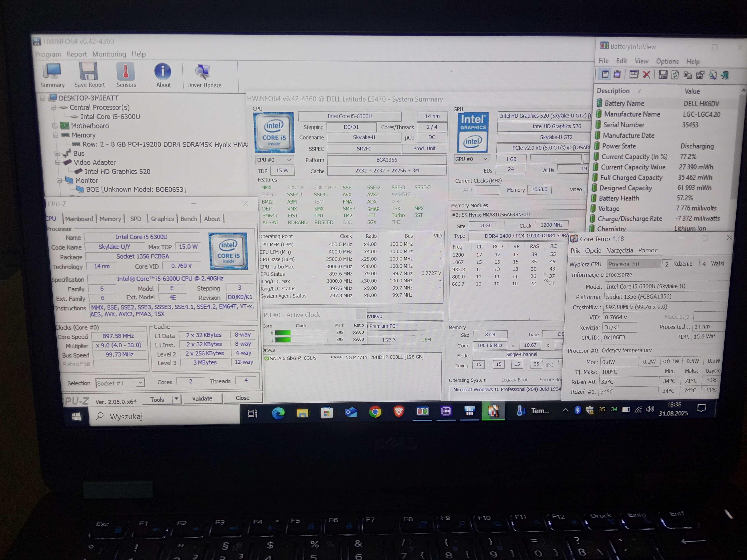Select Intel Core i5-6300U tree item
The height and width of the screenshot is (560, 747).
(110, 117)
